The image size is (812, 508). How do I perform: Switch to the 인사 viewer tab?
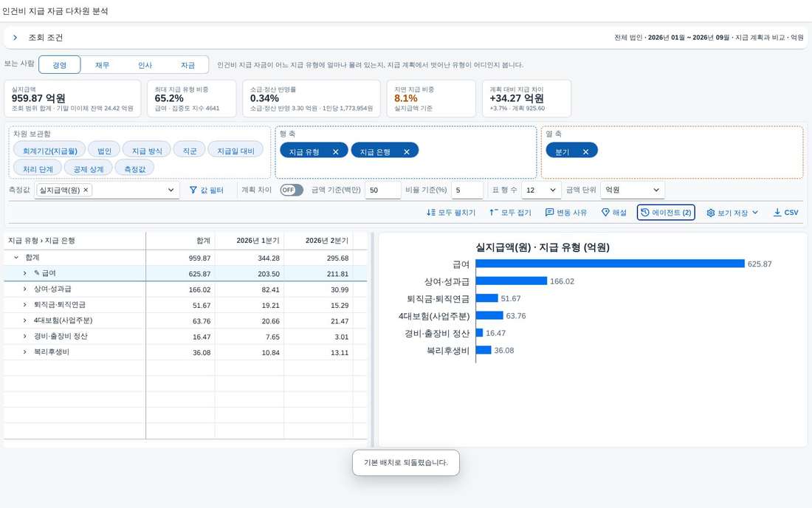(145, 65)
